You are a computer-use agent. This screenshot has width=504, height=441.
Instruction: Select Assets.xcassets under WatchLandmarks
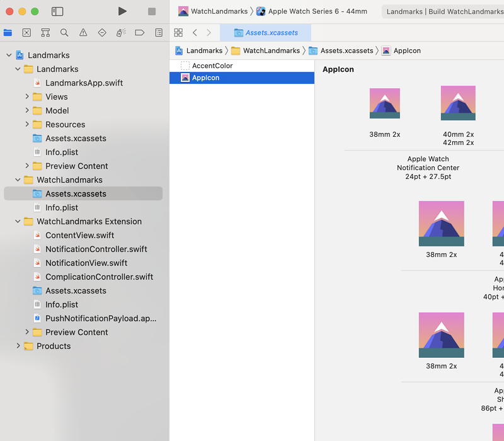point(83,193)
